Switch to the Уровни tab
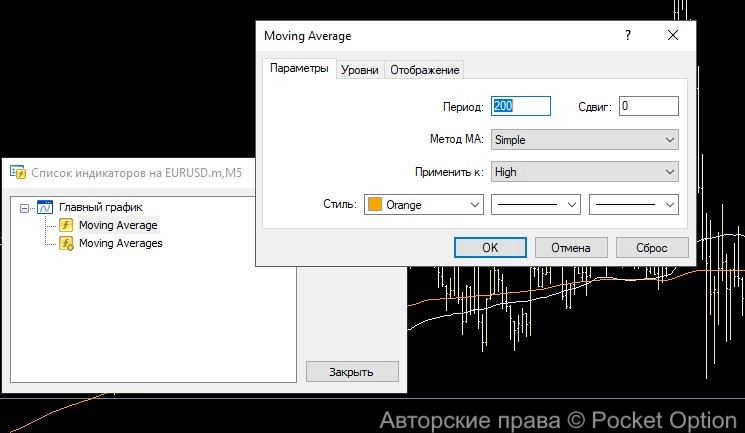745x433 pixels. point(359,70)
